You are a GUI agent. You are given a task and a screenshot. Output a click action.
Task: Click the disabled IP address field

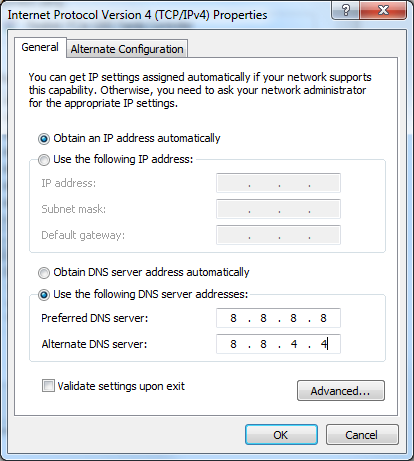coord(278,183)
